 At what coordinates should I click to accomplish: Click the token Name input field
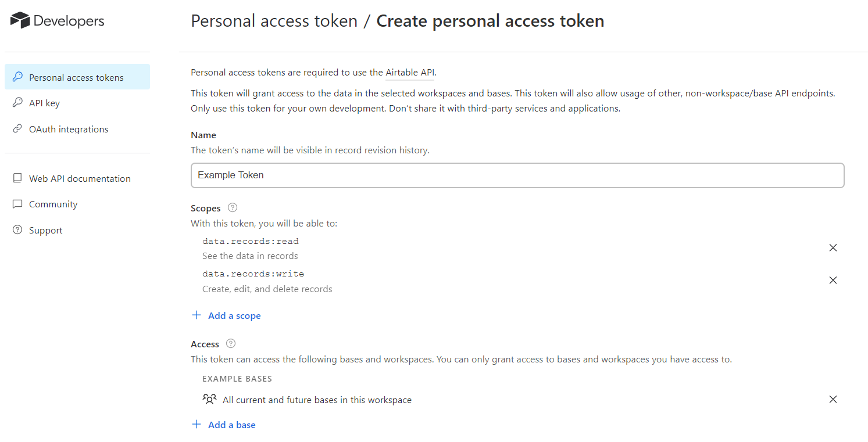pos(517,175)
